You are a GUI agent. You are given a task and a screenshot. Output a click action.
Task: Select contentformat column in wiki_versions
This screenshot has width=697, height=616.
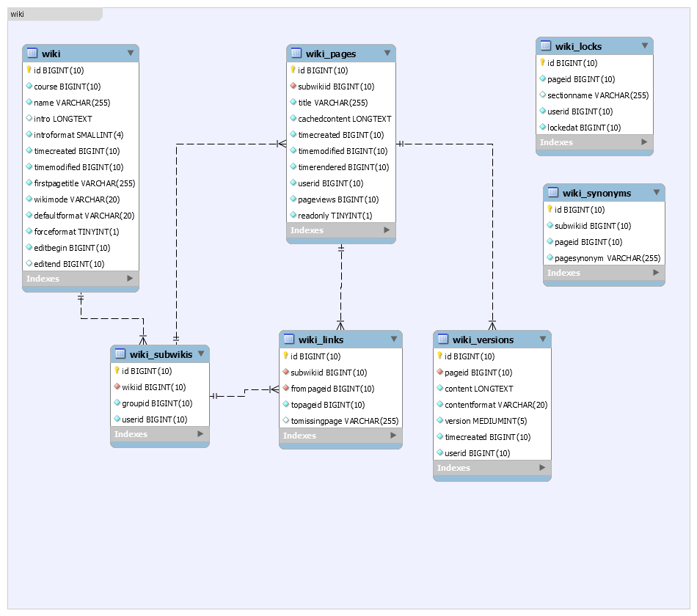click(x=496, y=405)
